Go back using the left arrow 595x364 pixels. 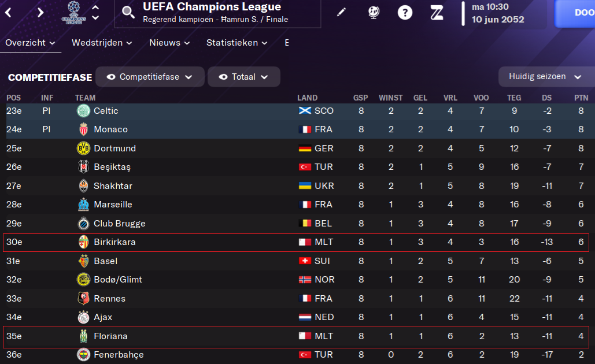8,13
